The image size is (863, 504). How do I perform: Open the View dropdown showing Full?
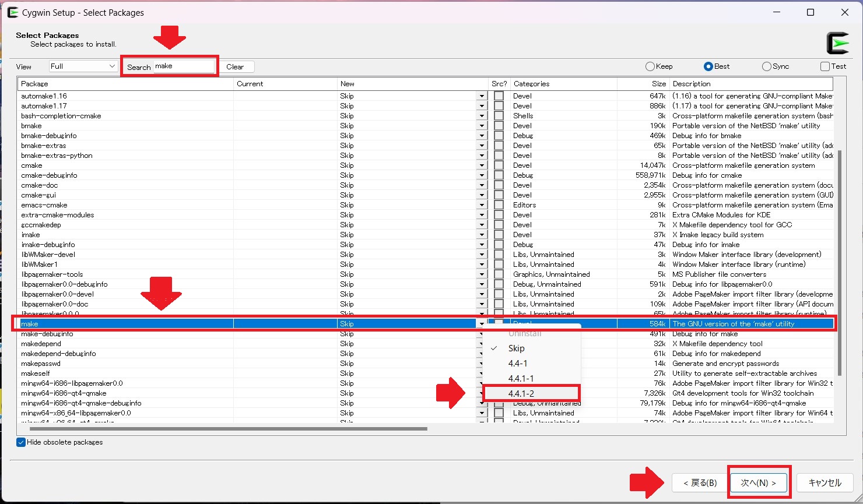83,66
